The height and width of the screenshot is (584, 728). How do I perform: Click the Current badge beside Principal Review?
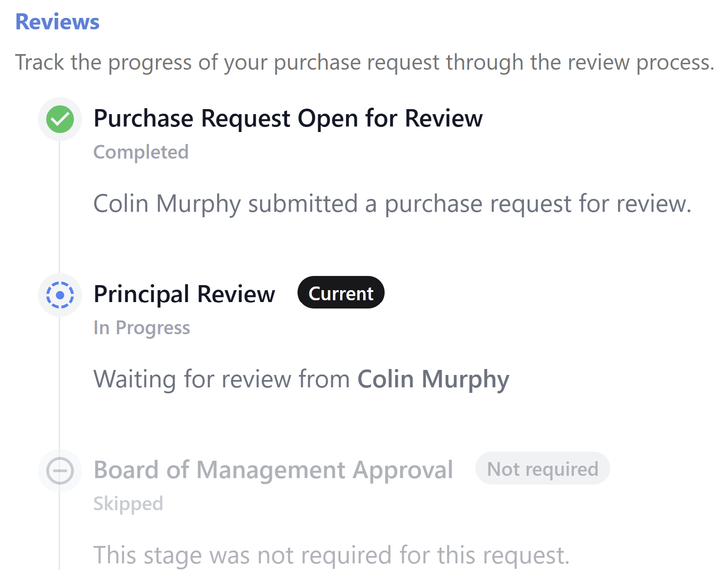(x=341, y=292)
